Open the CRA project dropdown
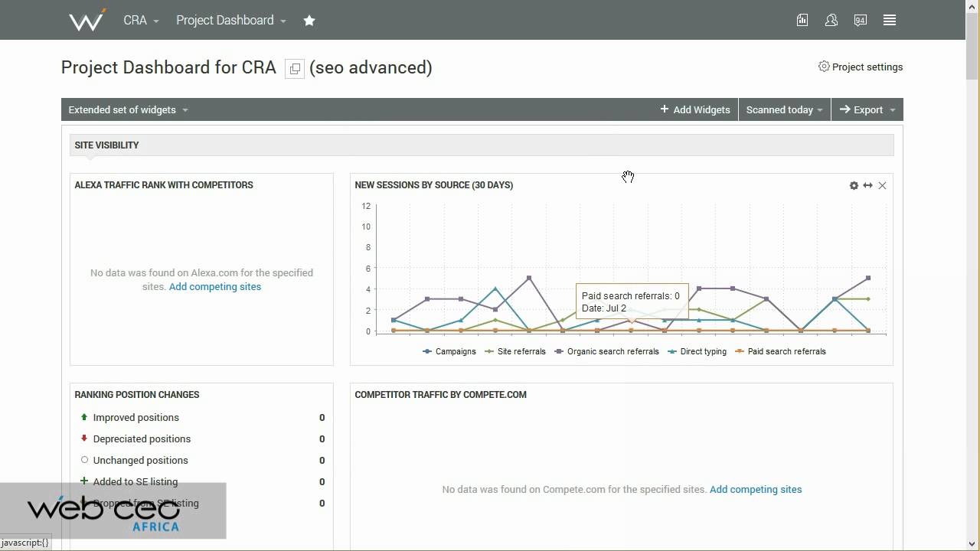The height and width of the screenshot is (551, 980). [141, 21]
